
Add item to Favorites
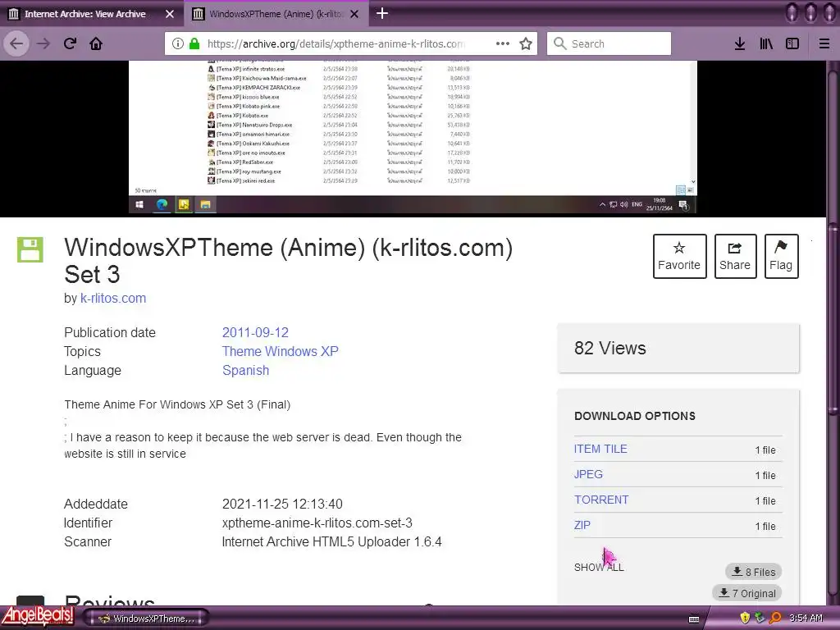(678, 256)
